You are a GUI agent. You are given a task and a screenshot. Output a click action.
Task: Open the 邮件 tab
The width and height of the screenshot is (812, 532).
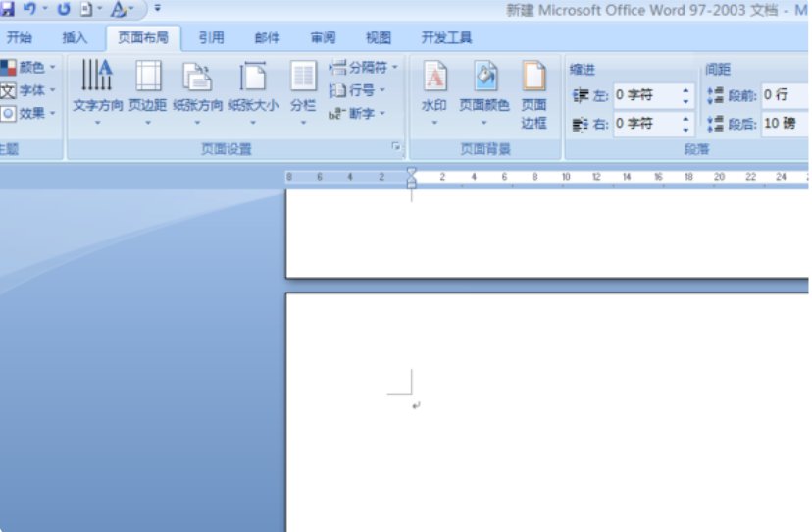(x=267, y=38)
